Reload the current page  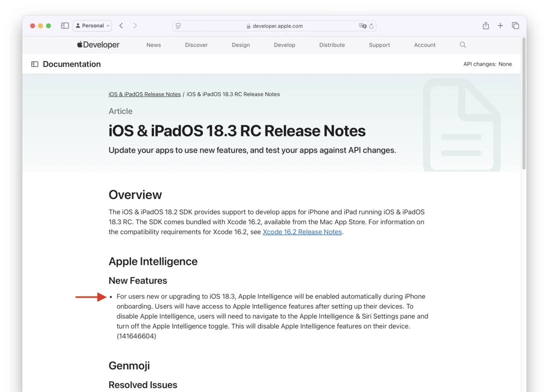coord(371,26)
